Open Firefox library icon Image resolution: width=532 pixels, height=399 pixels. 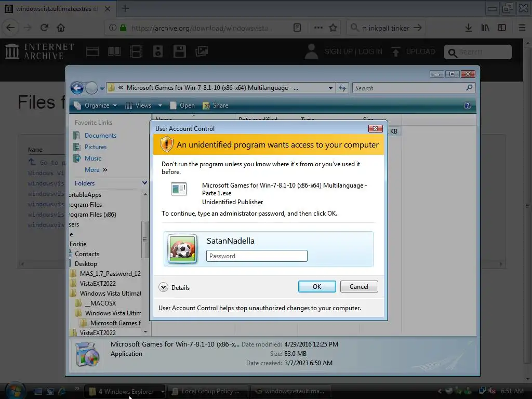click(x=485, y=28)
